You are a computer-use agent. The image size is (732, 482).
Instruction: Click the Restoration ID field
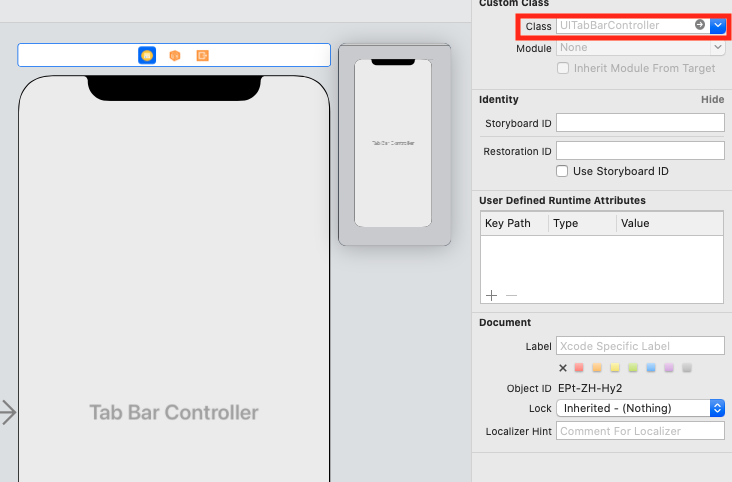click(x=640, y=151)
